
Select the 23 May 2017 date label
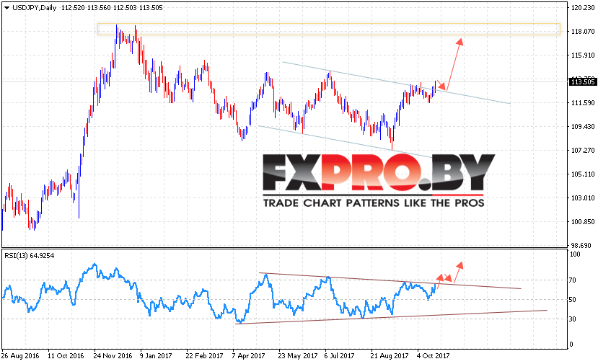click(x=297, y=356)
